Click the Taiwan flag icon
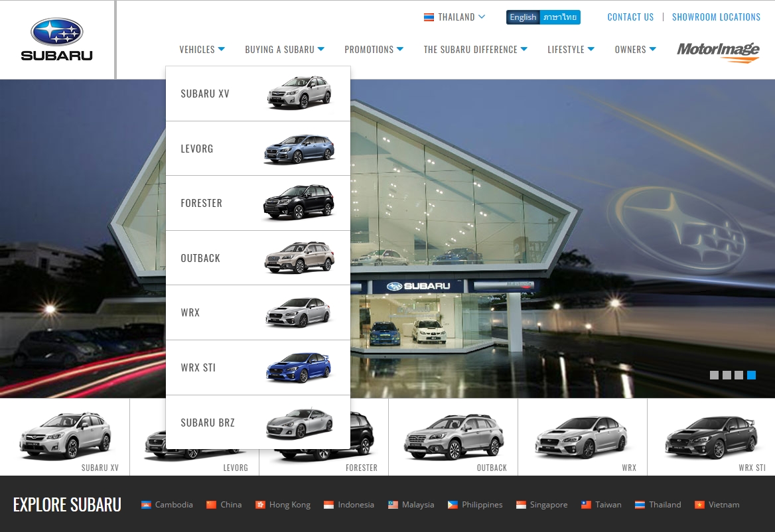The width and height of the screenshot is (775, 532). click(x=586, y=505)
